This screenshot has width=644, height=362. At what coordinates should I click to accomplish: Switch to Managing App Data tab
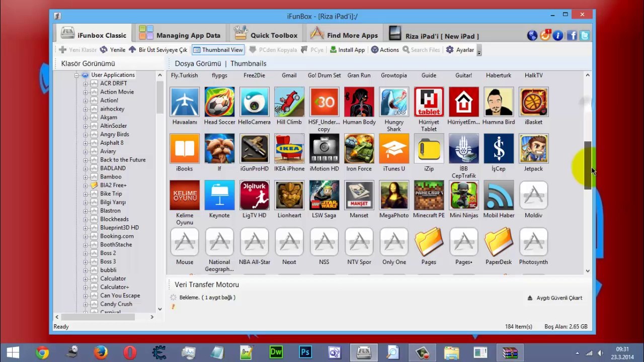[180, 35]
